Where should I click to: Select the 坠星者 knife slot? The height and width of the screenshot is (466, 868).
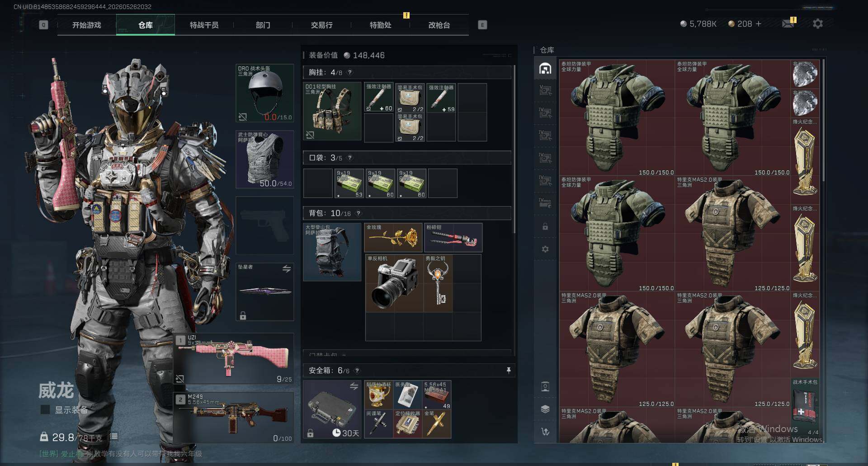[x=265, y=292]
